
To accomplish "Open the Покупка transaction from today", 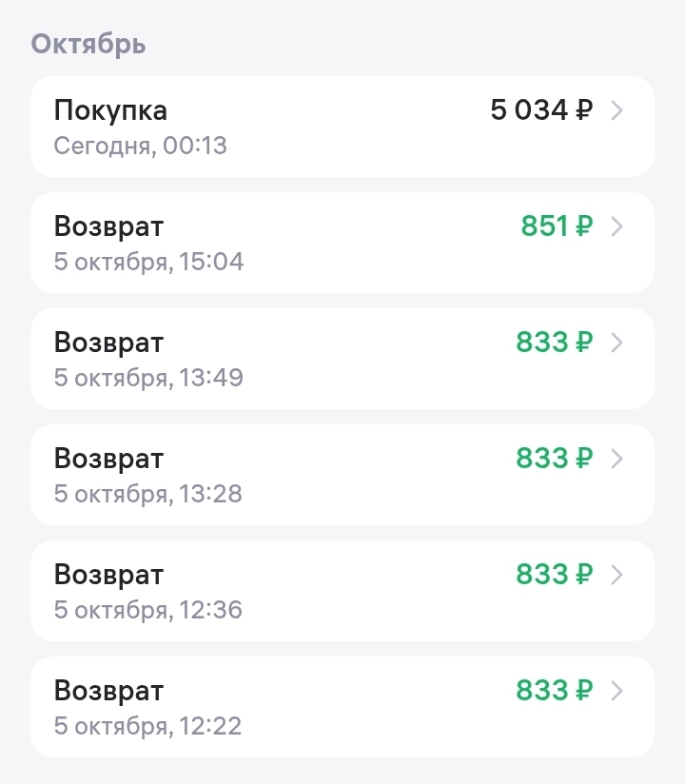I will [x=110, y=110].
